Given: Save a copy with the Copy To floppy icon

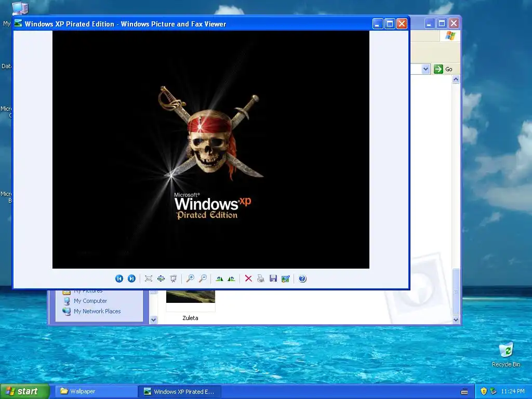Looking at the screenshot, I should pos(273,278).
